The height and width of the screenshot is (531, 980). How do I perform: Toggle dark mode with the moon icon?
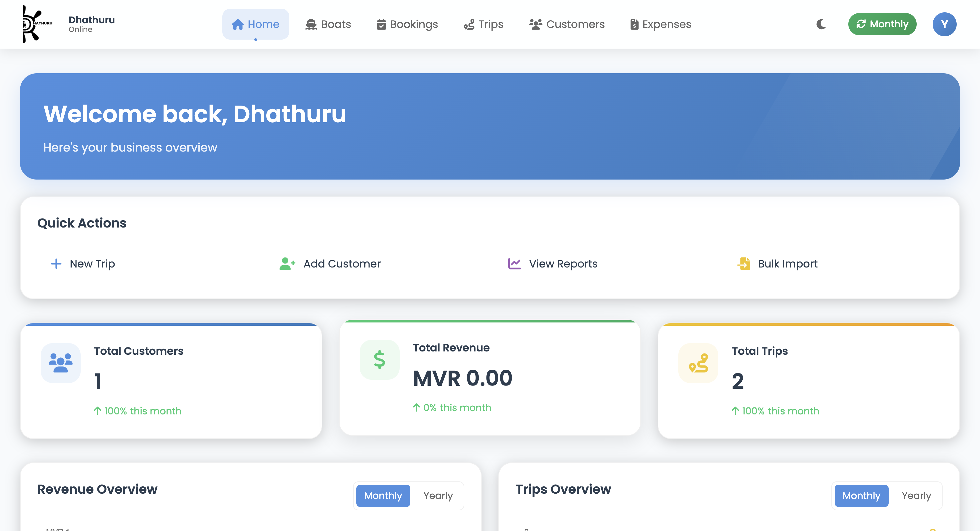point(821,24)
